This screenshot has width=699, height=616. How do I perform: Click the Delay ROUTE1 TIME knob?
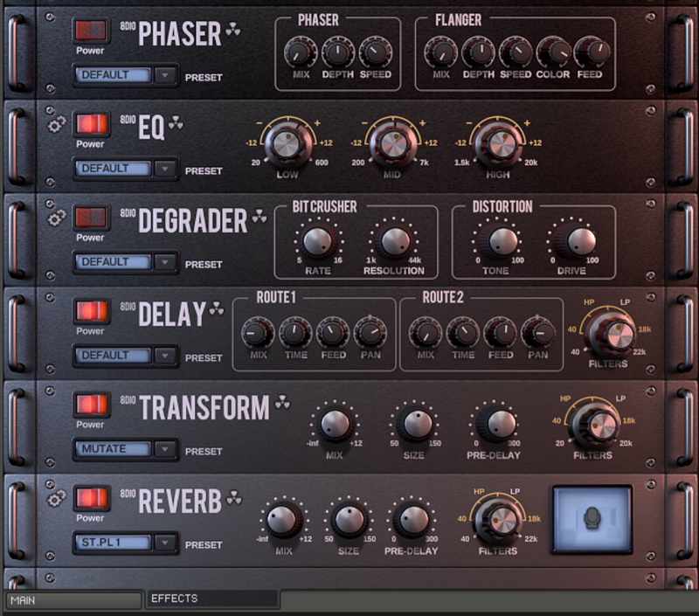295,333
